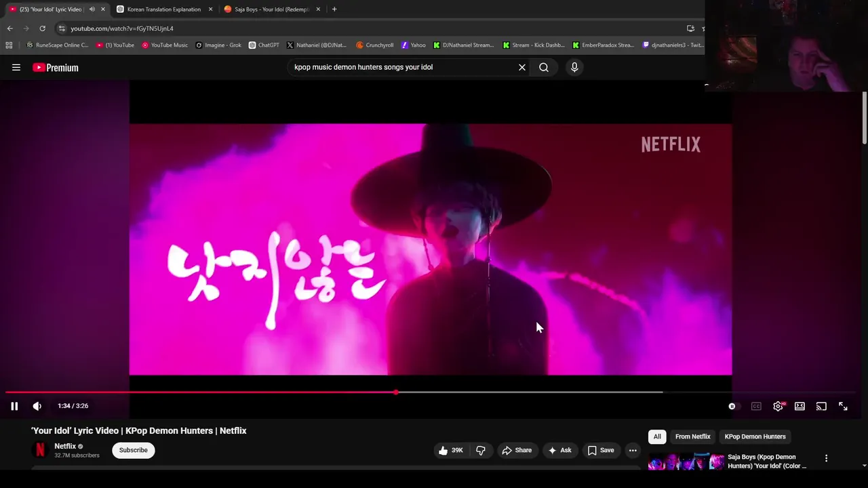The image size is (868, 488).
Task: Open Saja Boys suggested video title
Action: [767, 461]
